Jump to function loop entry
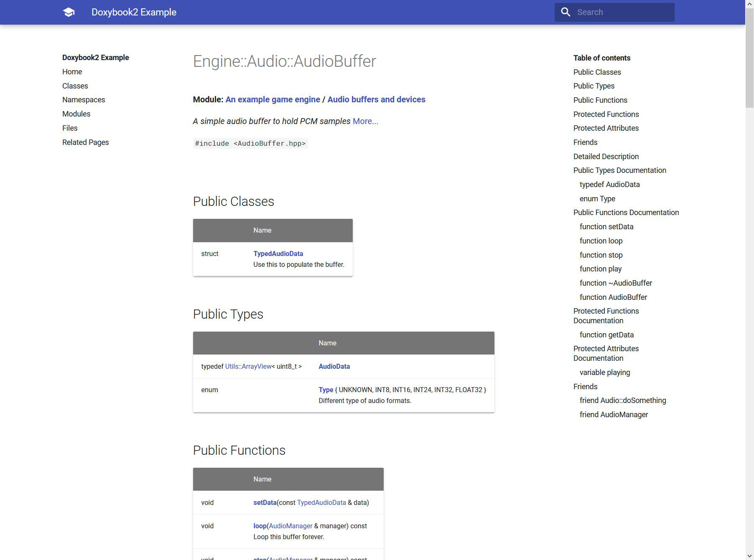754x560 pixels. tap(601, 241)
